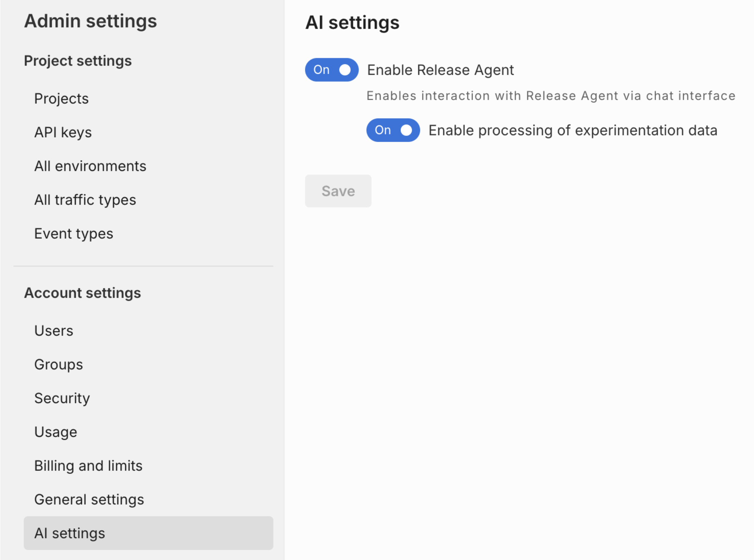Disable processing of experimentation data
Image resolution: width=754 pixels, height=560 pixels.
point(393,130)
